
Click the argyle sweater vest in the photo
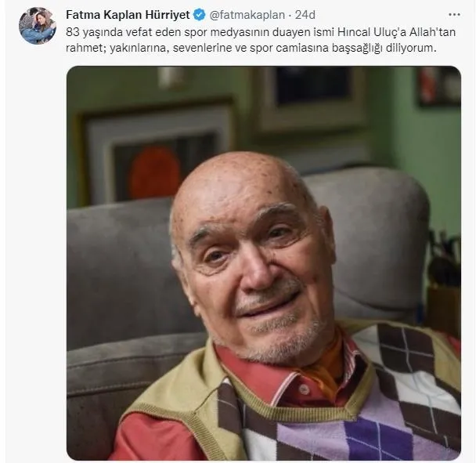376,400
